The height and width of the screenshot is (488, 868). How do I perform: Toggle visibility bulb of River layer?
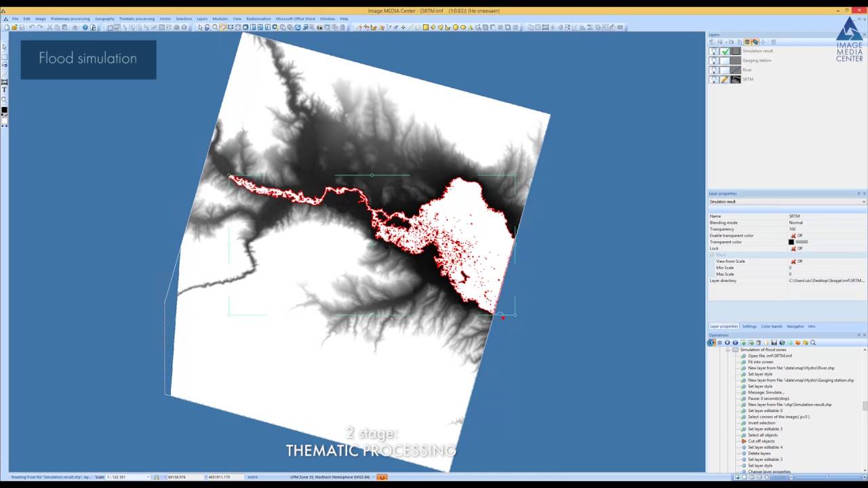pyautogui.click(x=713, y=70)
